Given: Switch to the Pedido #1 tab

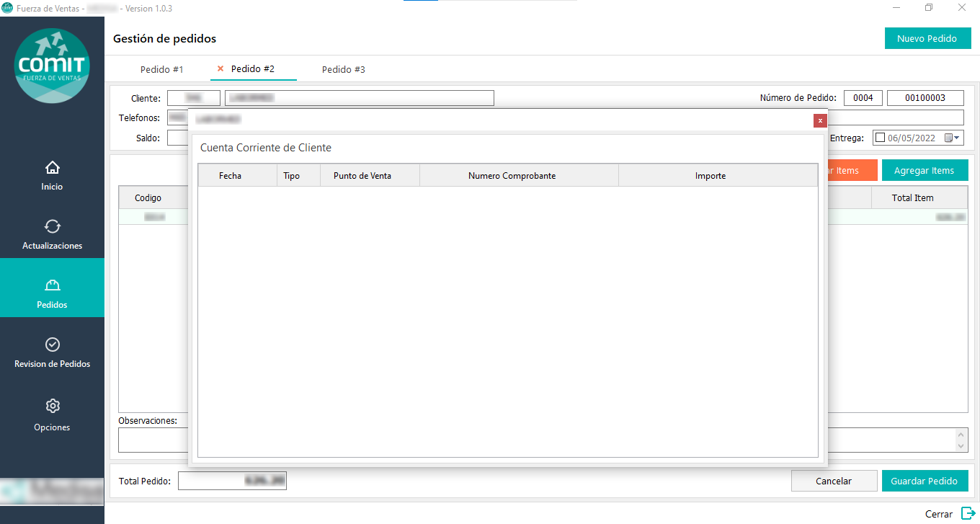Looking at the screenshot, I should coord(161,70).
